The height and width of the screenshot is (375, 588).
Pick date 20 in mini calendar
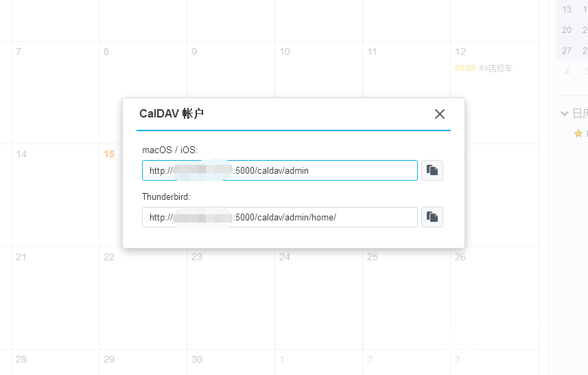pos(567,30)
